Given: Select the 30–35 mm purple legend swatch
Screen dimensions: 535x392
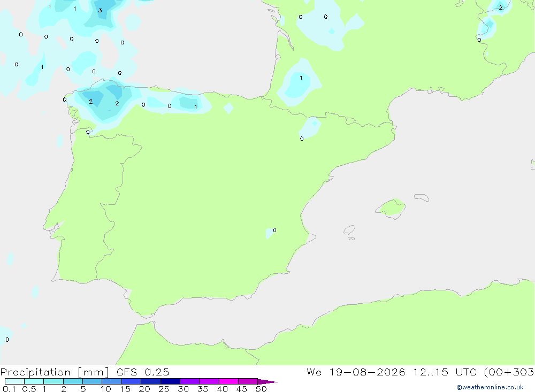Looking at the screenshot, I should coord(189,381).
